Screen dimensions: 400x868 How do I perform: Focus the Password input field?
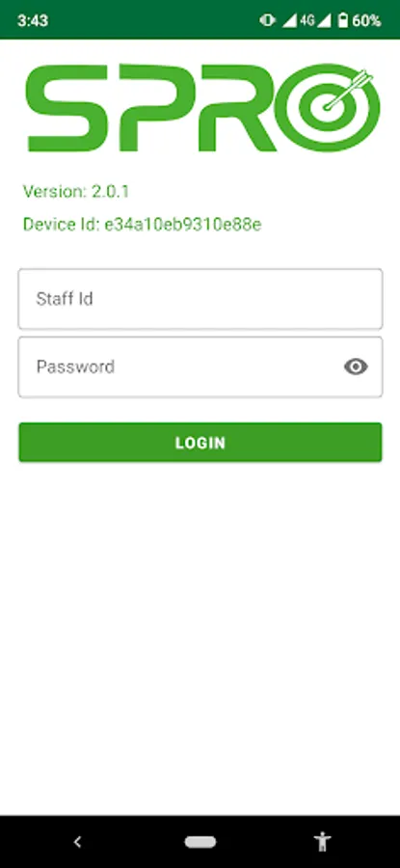[x=200, y=367]
